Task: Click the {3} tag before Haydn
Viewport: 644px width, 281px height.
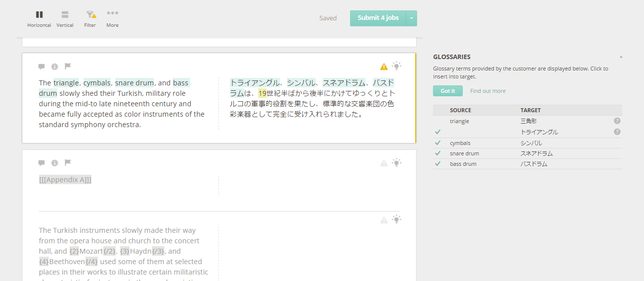Action: click(125, 251)
